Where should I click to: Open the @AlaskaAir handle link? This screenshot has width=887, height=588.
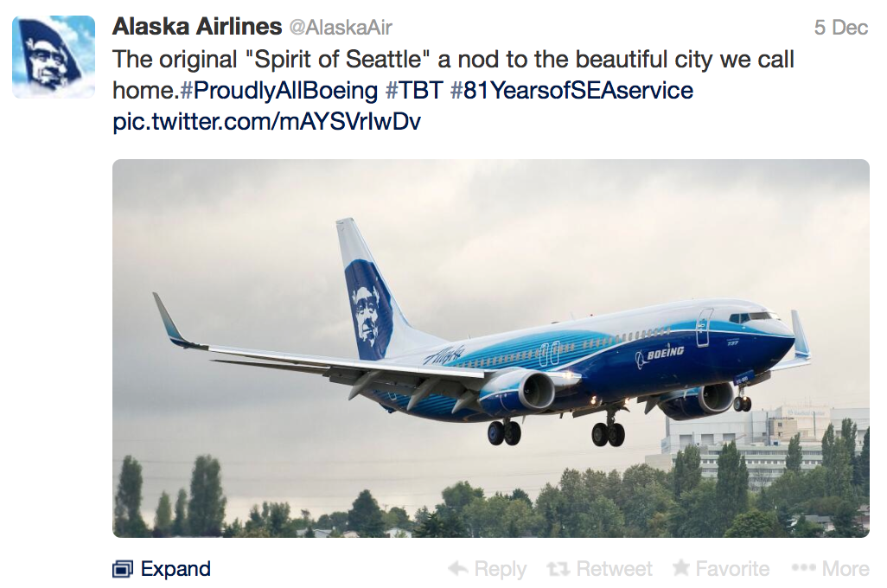coord(341,28)
